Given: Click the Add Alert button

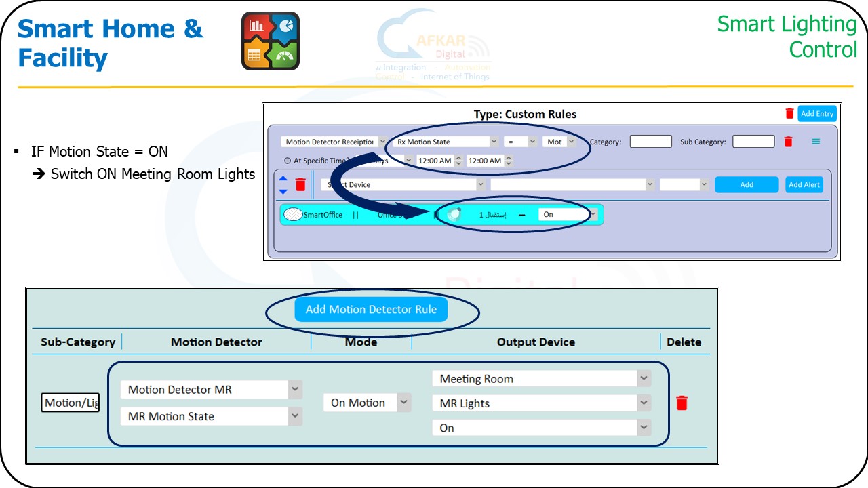Looking at the screenshot, I should point(804,184).
